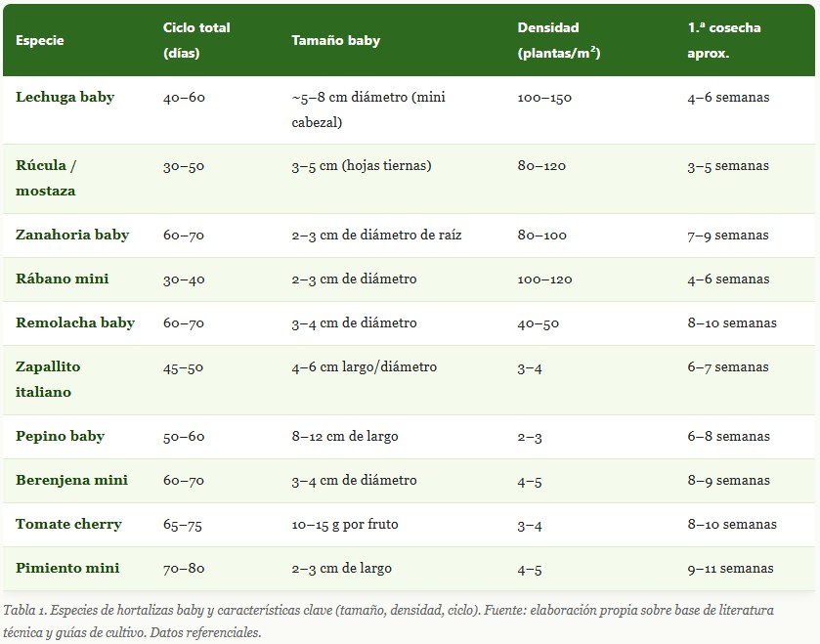Click the 1.ª cosecha aprox. header
820x644 pixels.
click(723, 40)
